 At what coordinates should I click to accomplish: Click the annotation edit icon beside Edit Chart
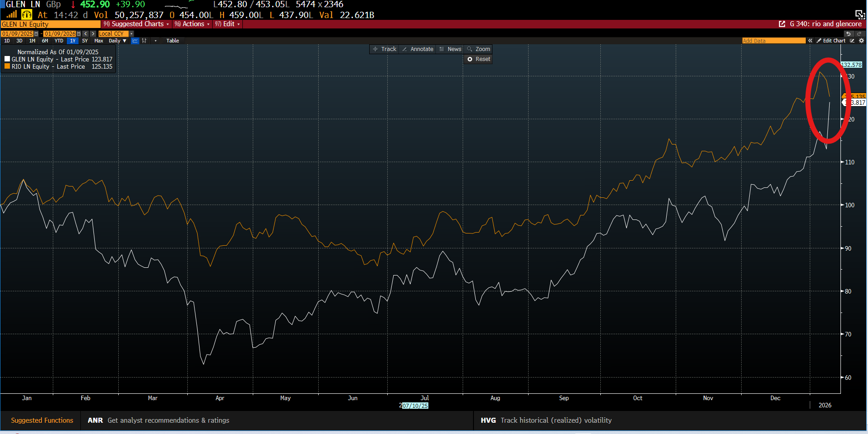(852, 41)
